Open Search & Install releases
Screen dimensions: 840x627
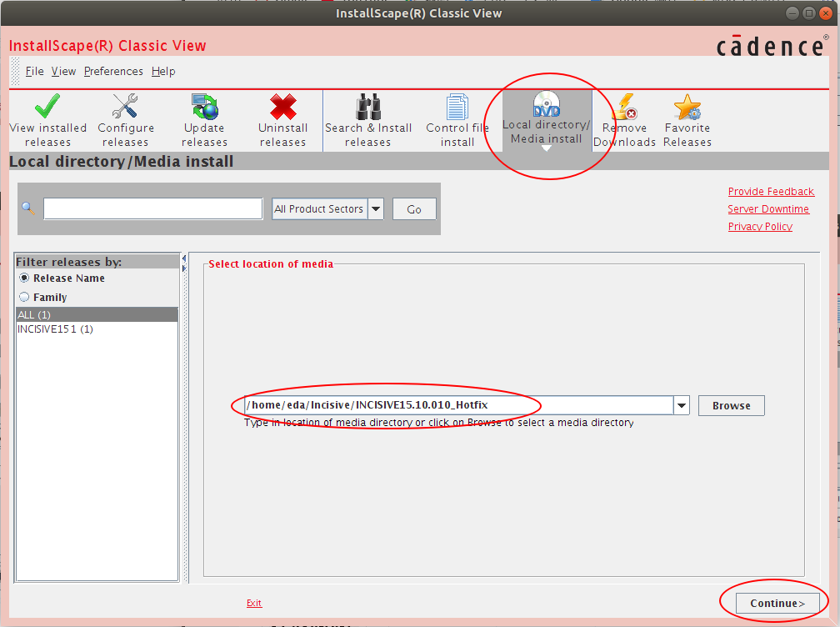pyautogui.click(x=368, y=121)
